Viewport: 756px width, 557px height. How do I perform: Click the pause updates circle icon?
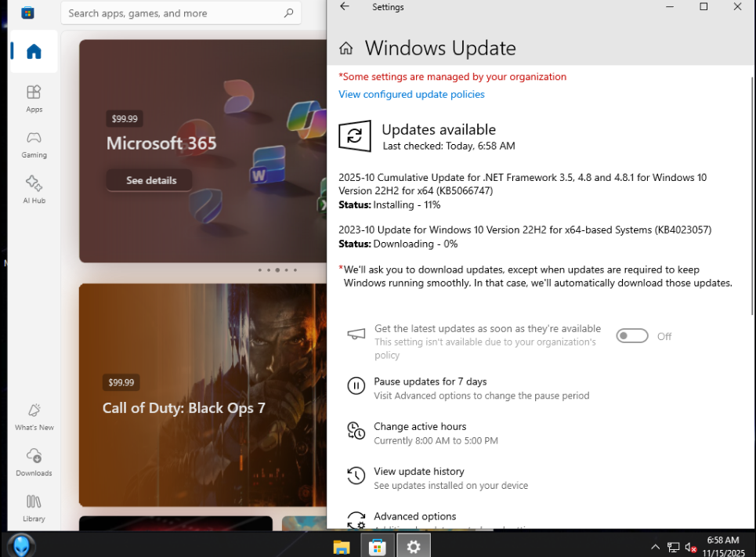356,385
